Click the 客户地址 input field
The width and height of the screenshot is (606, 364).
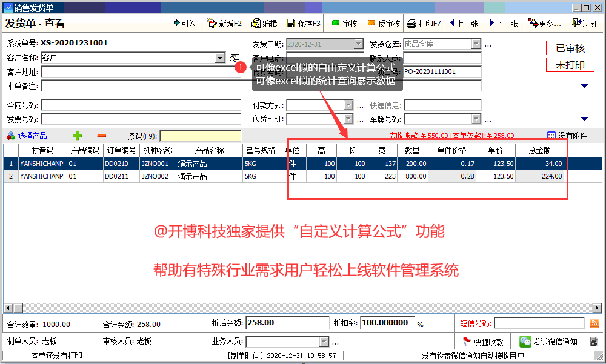[x=141, y=72]
